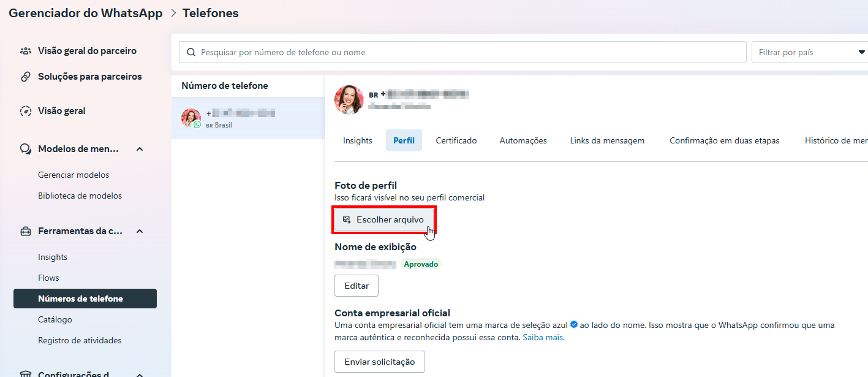Go to Links da mensagem tab
The image size is (868, 377).
[607, 140]
